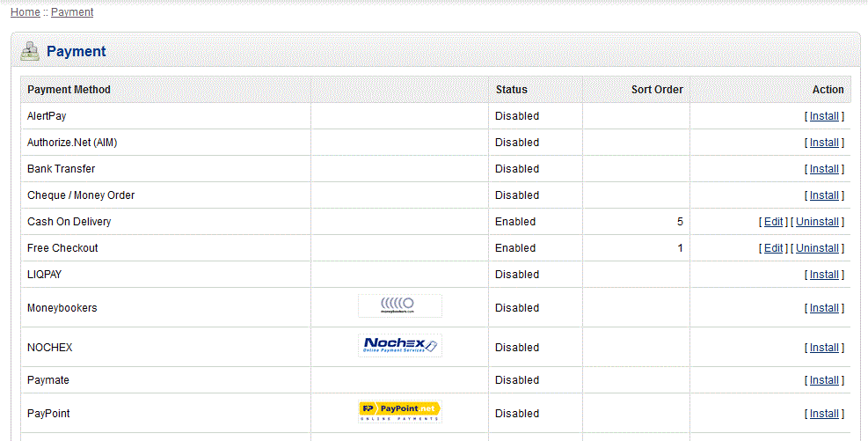This screenshot has width=868, height=441.
Task: Click the Moneybookers logo image
Action: pyautogui.click(x=400, y=306)
